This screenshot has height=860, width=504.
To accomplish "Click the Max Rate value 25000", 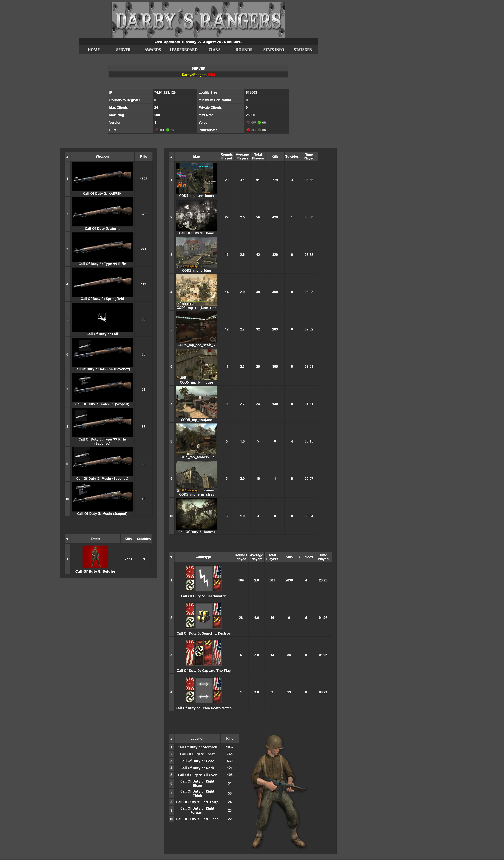I will click(250, 115).
